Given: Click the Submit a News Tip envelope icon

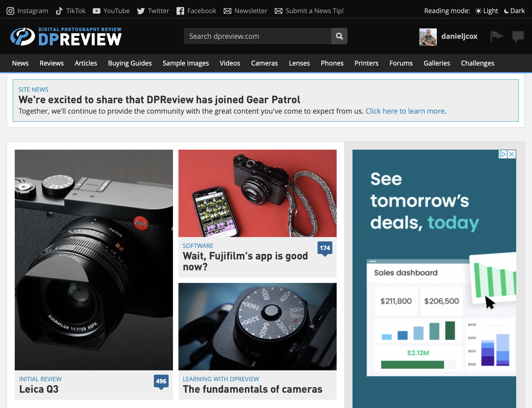Looking at the screenshot, I should point(279,11).
